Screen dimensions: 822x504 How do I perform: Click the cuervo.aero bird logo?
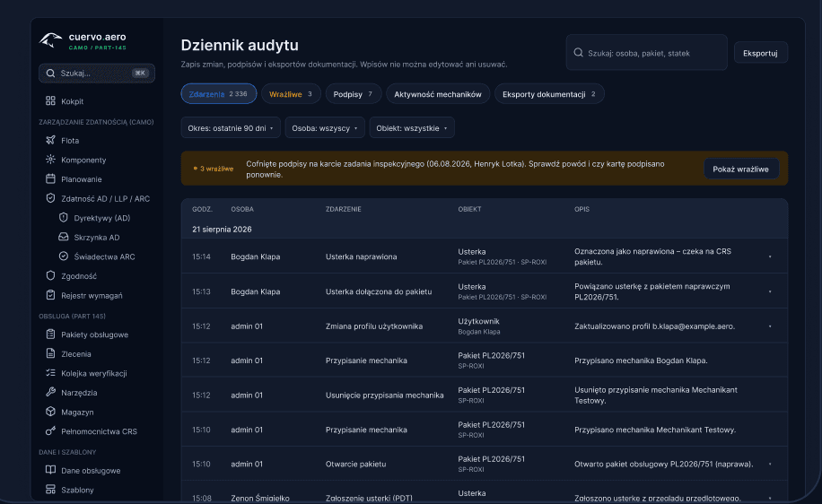pyautogui.click(x=50, y=40)
